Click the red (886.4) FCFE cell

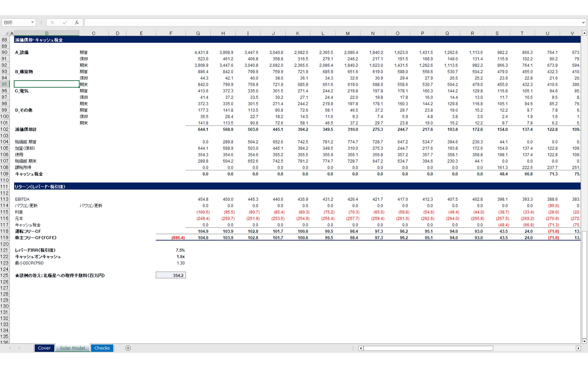pos(178,238)
